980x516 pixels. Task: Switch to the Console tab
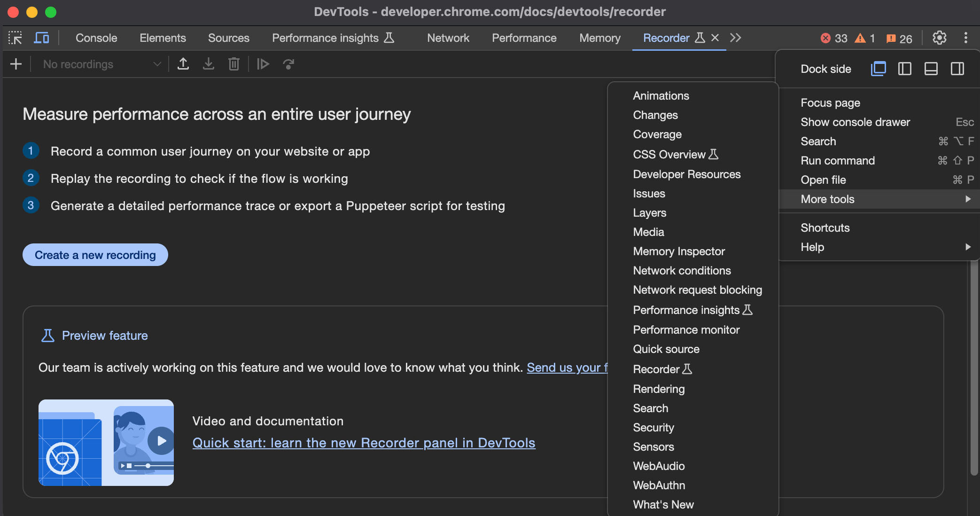(95, 38)
